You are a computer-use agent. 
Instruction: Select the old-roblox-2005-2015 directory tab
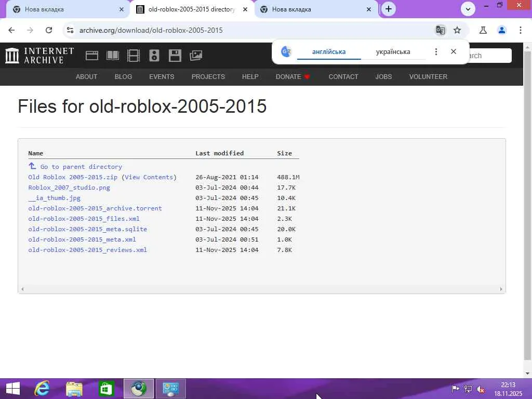192,9
